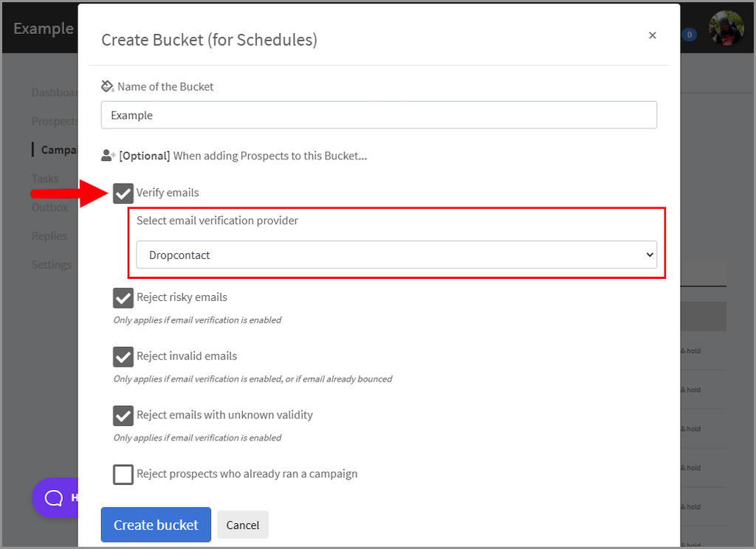Close the Create Bucket dialog with X
756x549 pixels.
(x=652, y=35)
